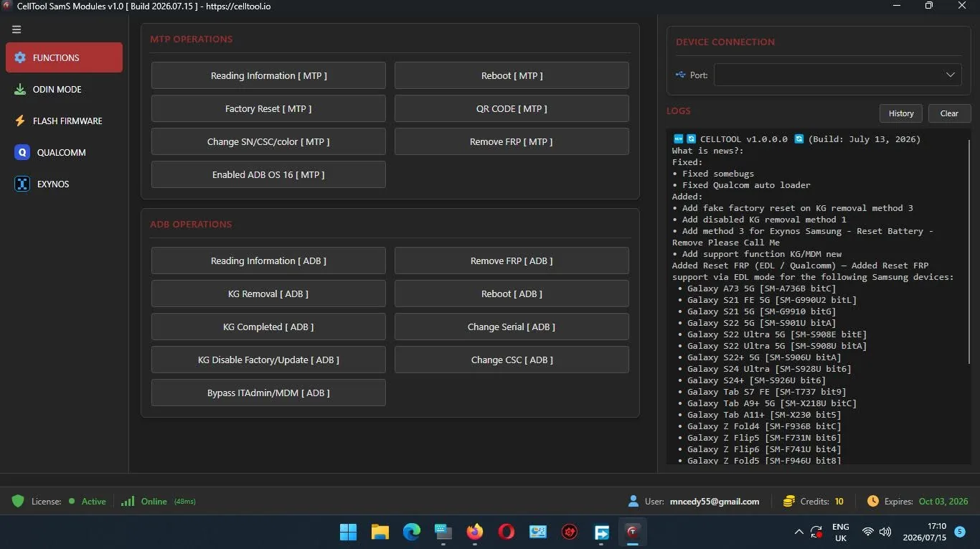Launch Firefox from taskbar
The width and height of the screenshot is (980, 549).
coord(474,532)
